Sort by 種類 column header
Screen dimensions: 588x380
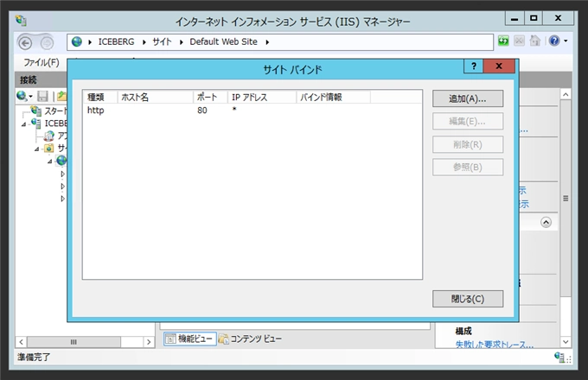[x=99, y=98]
